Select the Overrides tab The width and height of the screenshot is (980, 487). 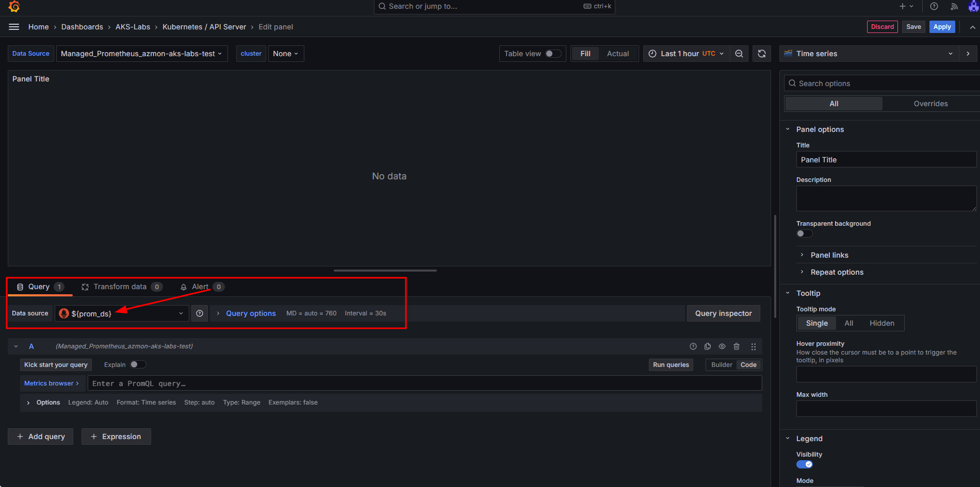pyautogui.click(x=930, y=104)
